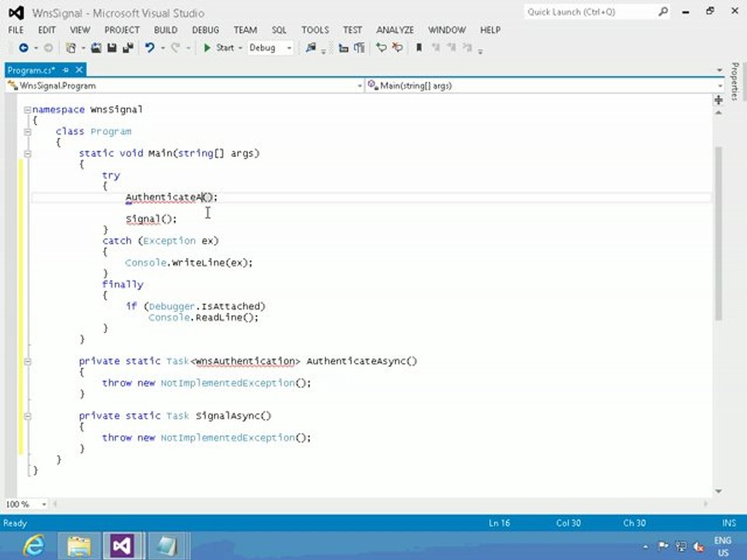
Task: Open the BUILD menu
Action: tap(165, 30)
